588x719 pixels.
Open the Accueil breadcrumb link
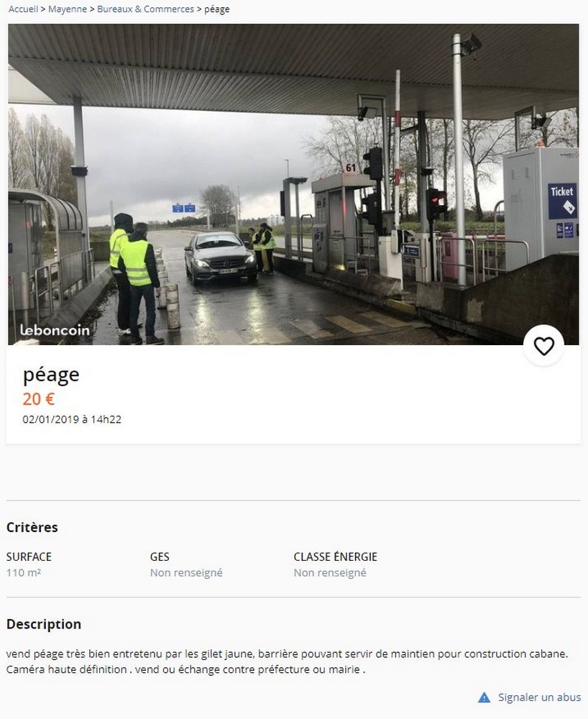pyautogui.click(x=23, y=9)
